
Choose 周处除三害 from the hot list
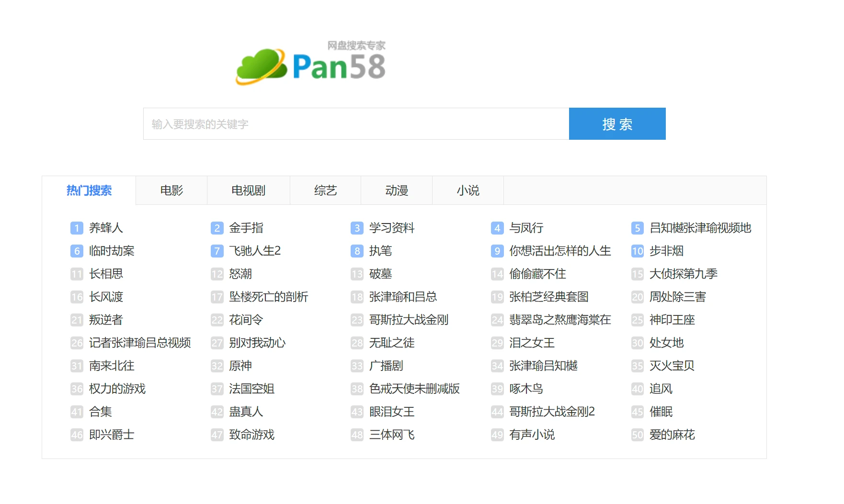coord(678,297)
